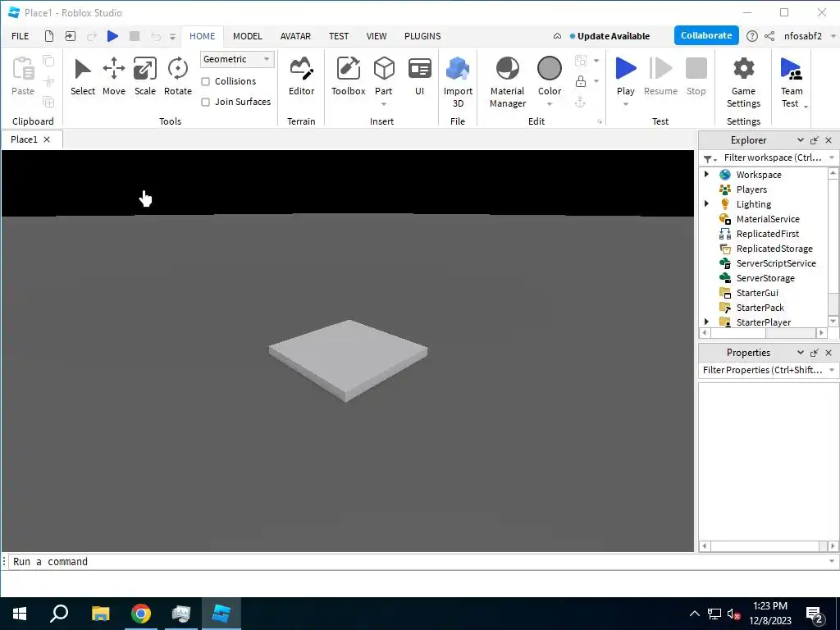Expand the Lighting tree node
This screenshot has width=840, height=630.
(706, 203)
